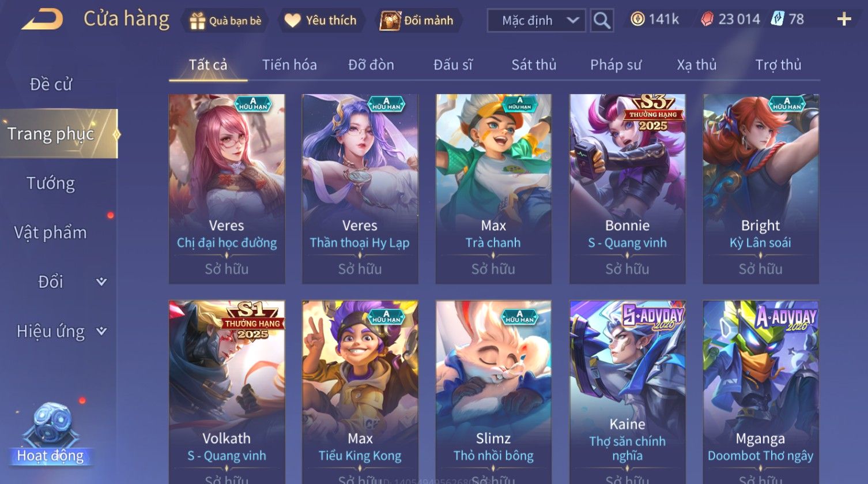868x484 pixels.
Task: Open Đề cử in the sidebar
Action: (51, 84)
